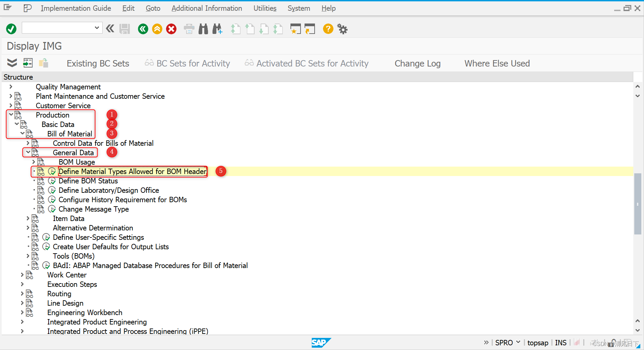Execute Define Material Types Allowed for BOM Header activity
Viewport: 644px width, 350px height.
coord(52,171)
